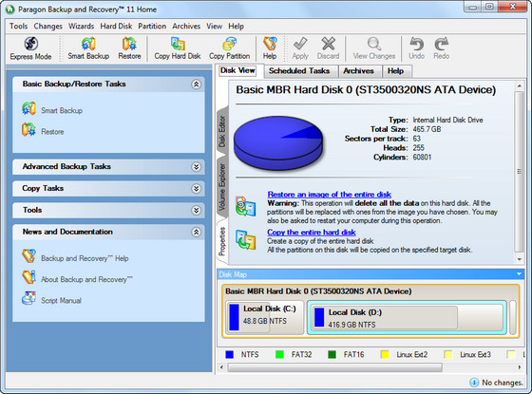The height and width of the screenshot is (394, 532).
Task: Click Smart Backup icon in Basic Tasks panel
Action: [x=28, y=108]
